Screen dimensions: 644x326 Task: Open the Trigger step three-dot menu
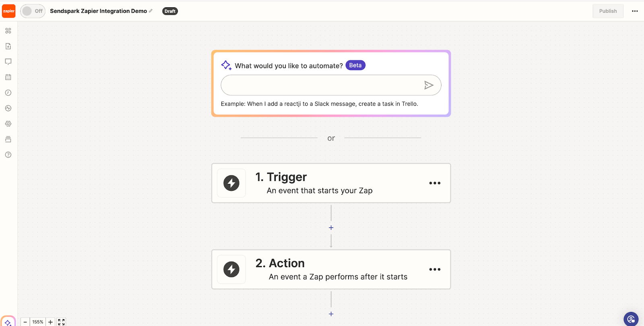tap(435, 183)
